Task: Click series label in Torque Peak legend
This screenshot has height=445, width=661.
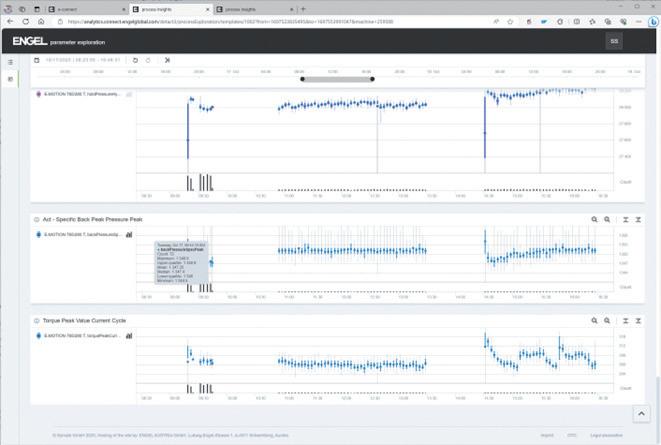Action: (82, 336)
